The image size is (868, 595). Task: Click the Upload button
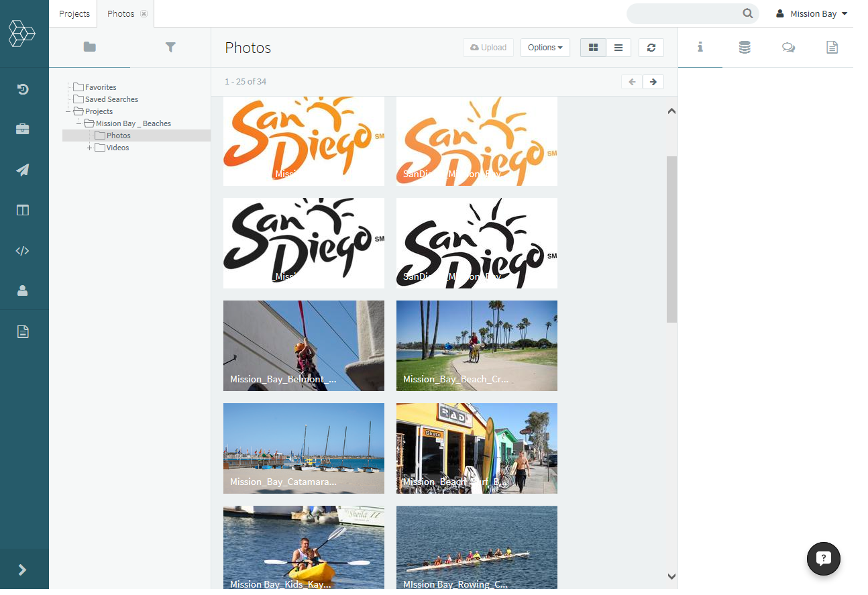(x=488, y=48)
